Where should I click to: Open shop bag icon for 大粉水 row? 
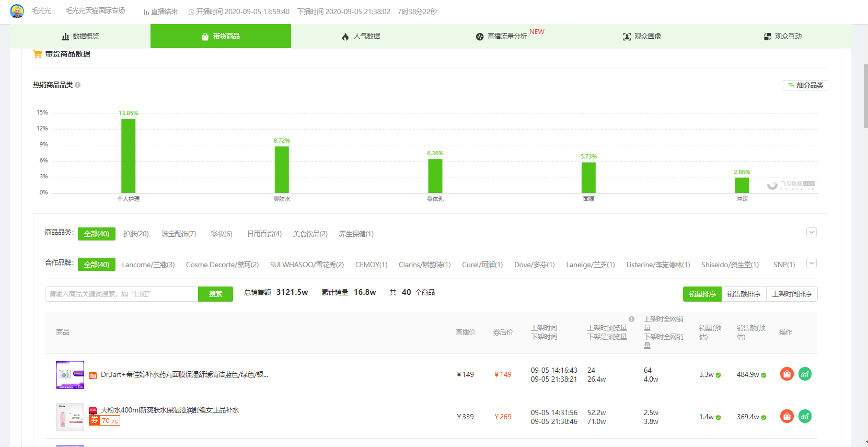(787, 416)
